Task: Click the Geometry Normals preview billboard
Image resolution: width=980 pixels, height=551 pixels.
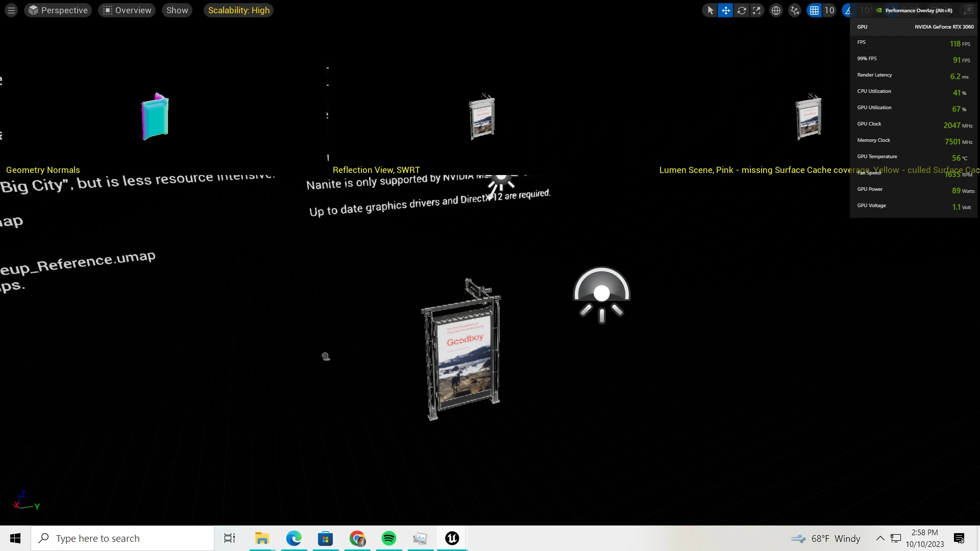Action: coord(155,116)
